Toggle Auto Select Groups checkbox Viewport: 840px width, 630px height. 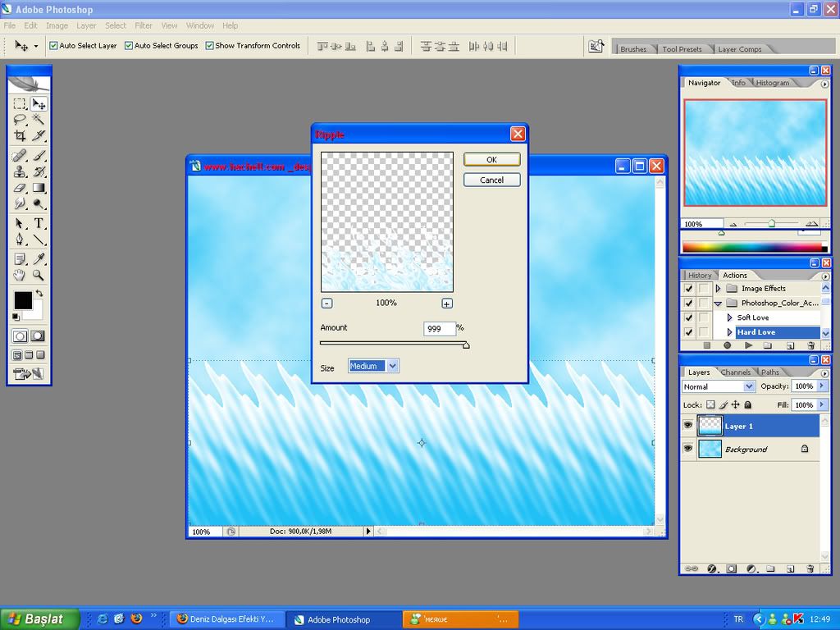click(x=129, y=46)
